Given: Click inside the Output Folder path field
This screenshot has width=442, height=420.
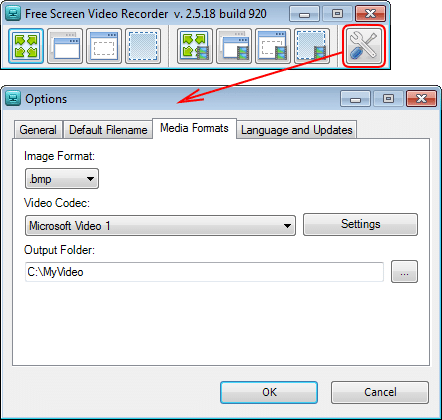Looking at the screenshot, I should pyautogui.click(x=204, y=272).
